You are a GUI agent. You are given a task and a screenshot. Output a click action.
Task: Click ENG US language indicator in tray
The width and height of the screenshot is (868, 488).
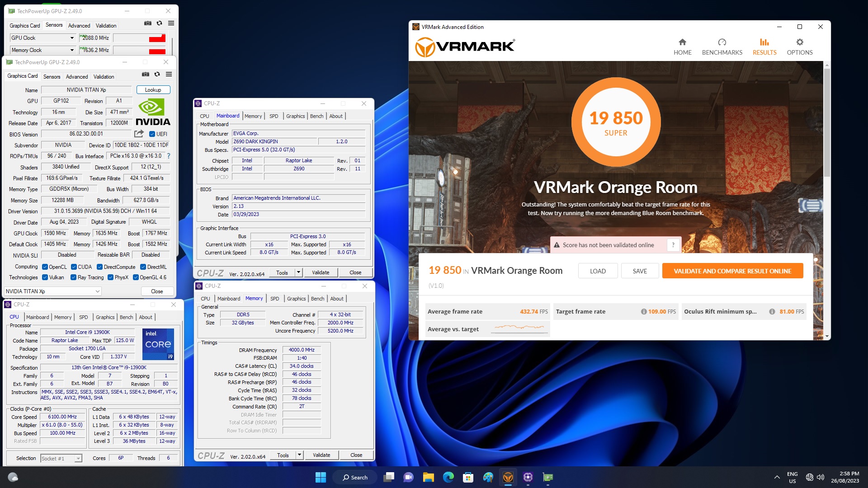tap(792, 477)
